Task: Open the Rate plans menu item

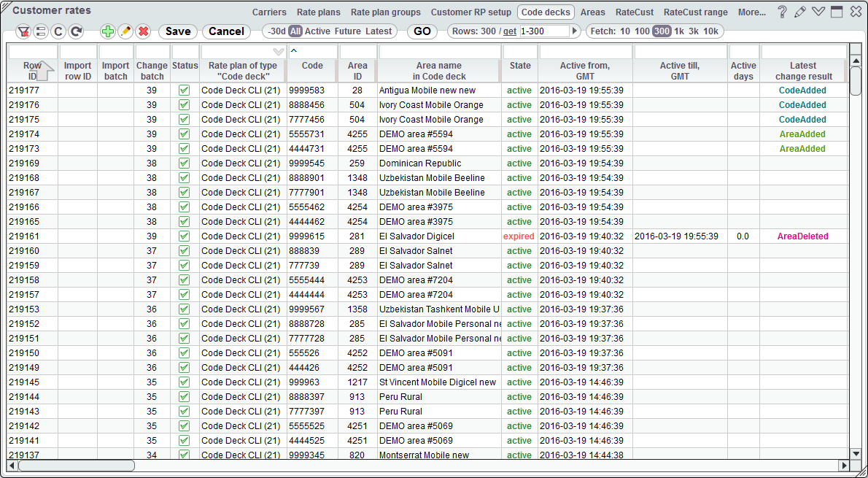Action: (318, 12)
